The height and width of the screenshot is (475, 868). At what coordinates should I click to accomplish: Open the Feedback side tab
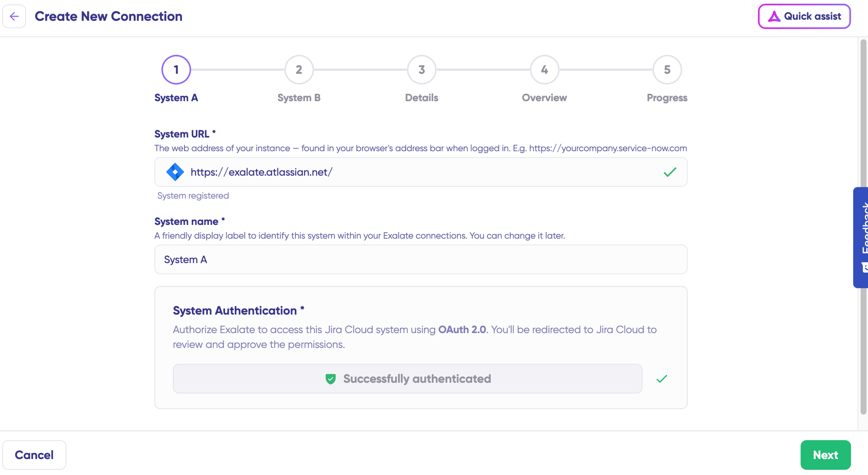[x=861, y=237]
